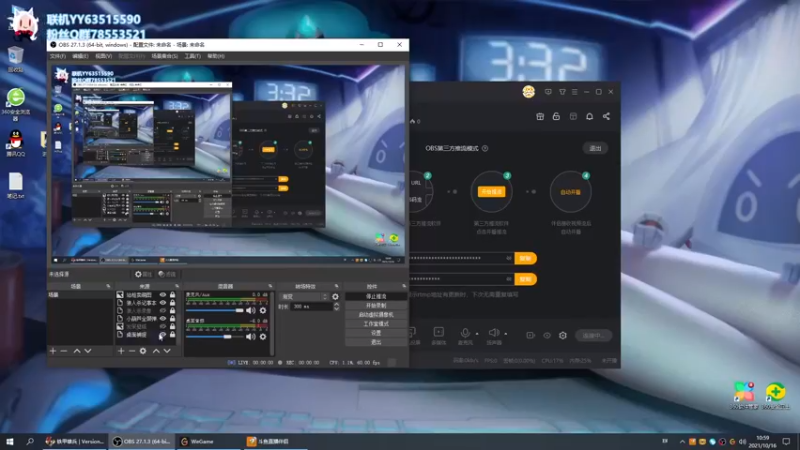This screenshot has width=800, height=450.
Task: Adjust the 桌面音频 volume slider
Action: pos(215,337)
